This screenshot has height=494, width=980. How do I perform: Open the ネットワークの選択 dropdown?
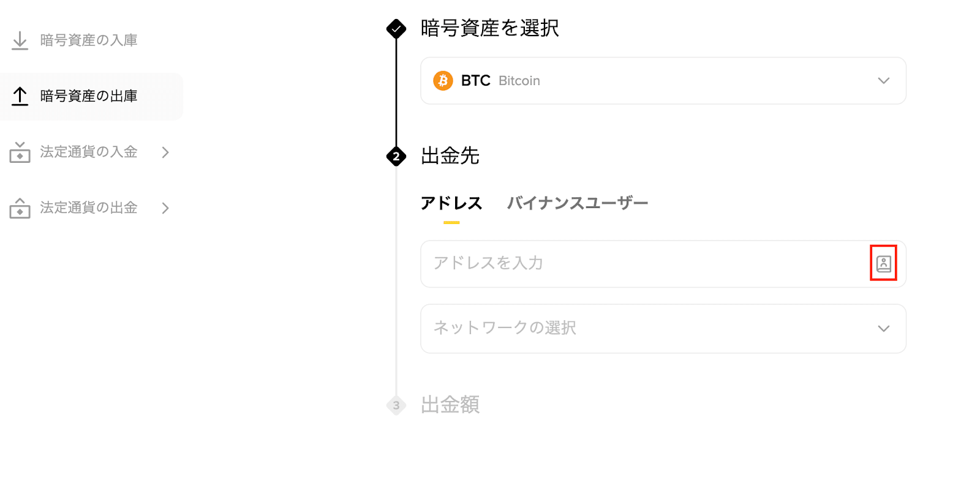click(663, 329)
